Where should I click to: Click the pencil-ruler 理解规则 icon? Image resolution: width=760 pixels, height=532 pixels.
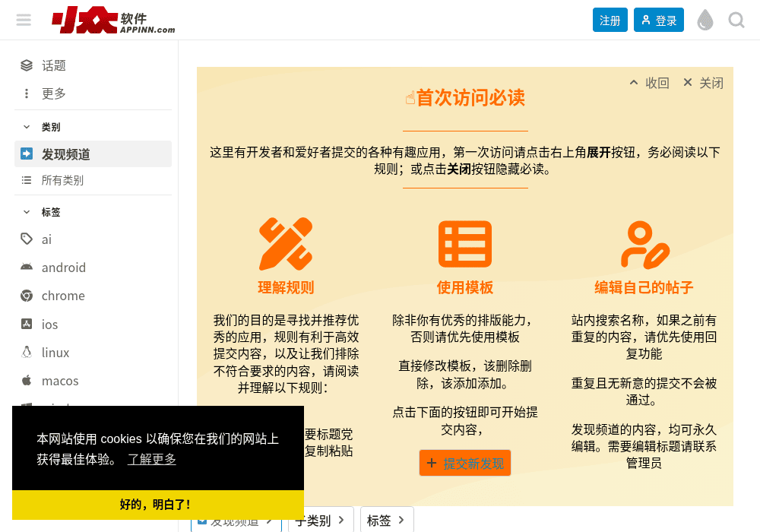point(286,244)
